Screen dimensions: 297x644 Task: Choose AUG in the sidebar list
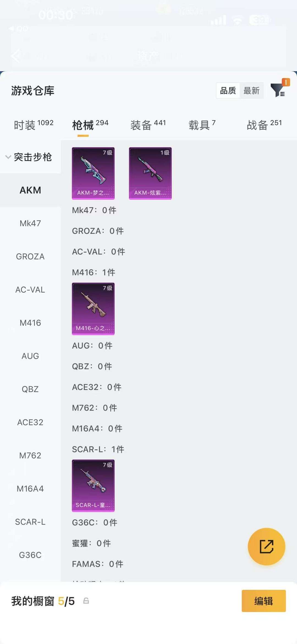[x=30, y=356]
